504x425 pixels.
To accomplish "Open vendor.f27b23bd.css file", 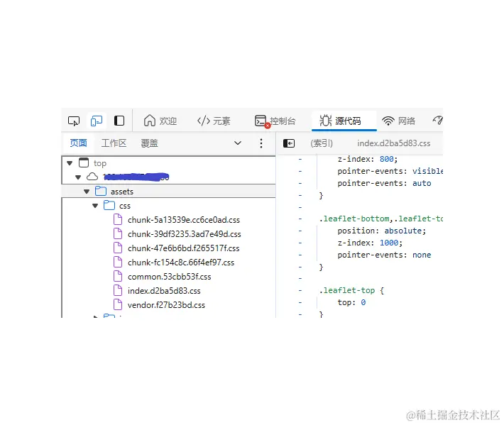I will [166, 305].
